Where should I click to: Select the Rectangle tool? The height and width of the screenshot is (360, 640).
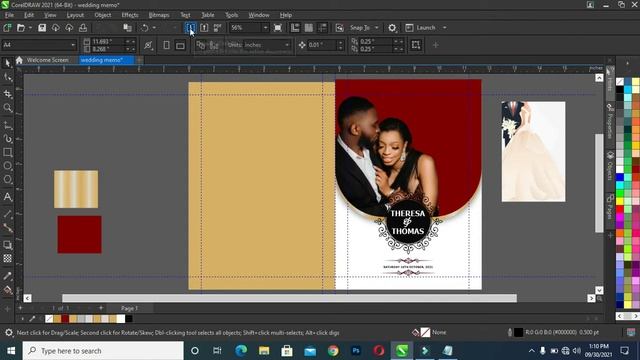(7, 153)
